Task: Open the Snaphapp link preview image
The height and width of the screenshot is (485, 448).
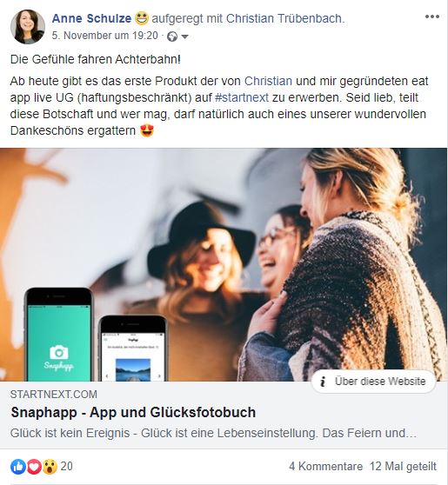Action: pos(224,264)
